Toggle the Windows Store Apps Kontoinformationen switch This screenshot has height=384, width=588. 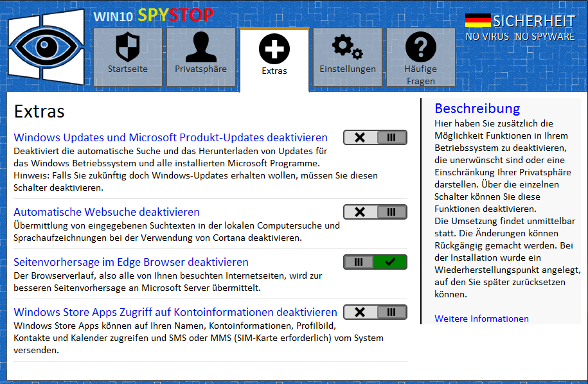click(x=375, y=312)
